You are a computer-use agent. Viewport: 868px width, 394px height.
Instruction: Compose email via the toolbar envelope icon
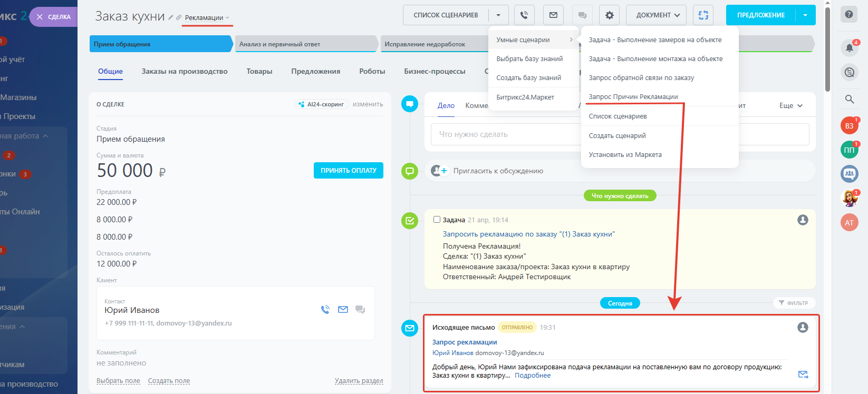click(553, 15)
